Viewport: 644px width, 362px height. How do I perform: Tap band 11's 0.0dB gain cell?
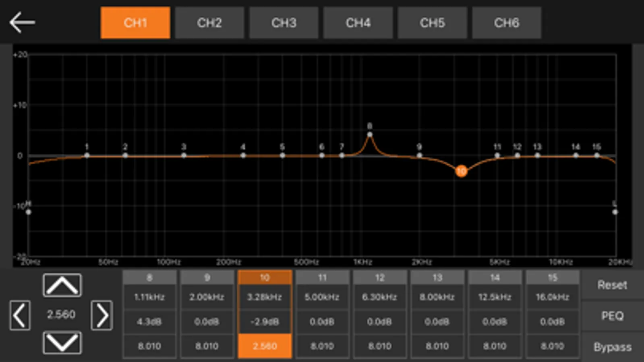[322, 322]
